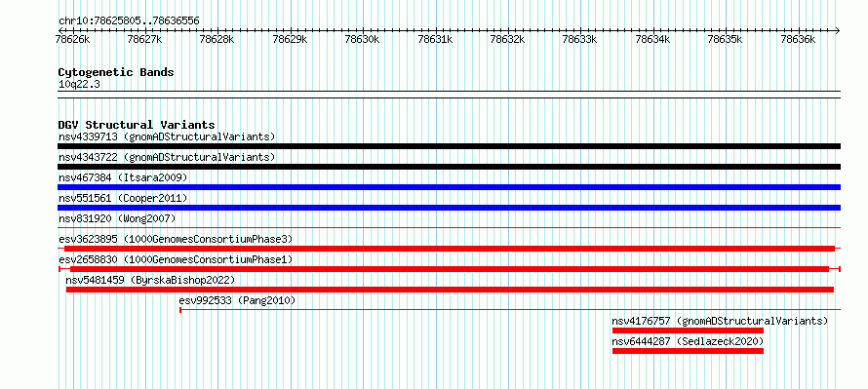Select the 78630k ruler position
This screenshot has height=389, width=868.
pyautogui.click(x=363, y=39)
